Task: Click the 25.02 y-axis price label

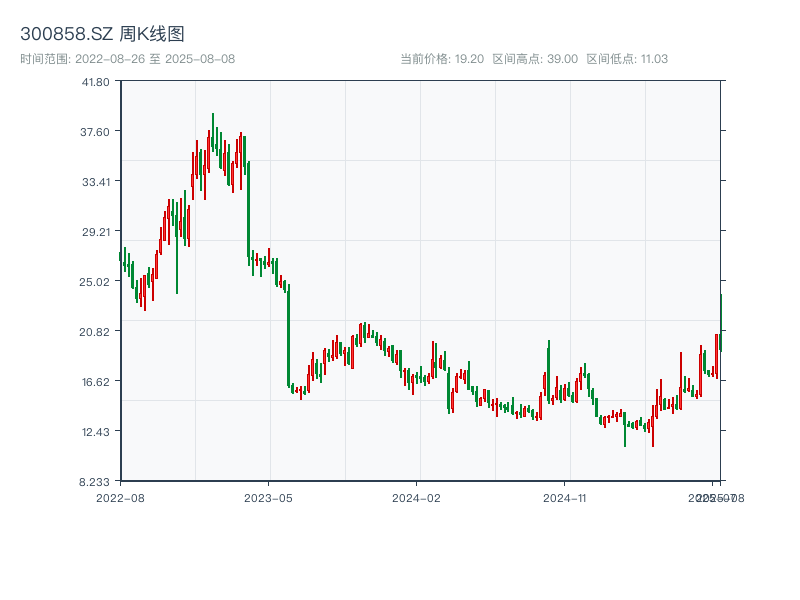Action: [96, 282]
